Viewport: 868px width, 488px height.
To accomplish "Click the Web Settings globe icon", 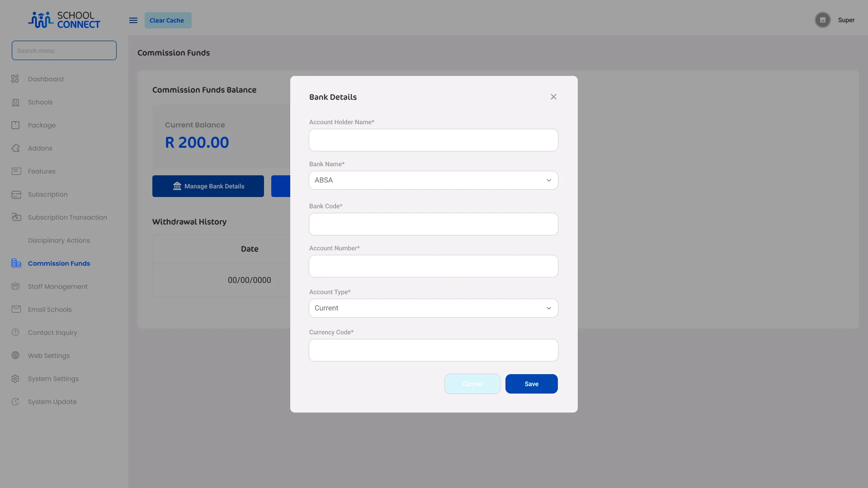I will pyautogui.click(x=15, y=356).
